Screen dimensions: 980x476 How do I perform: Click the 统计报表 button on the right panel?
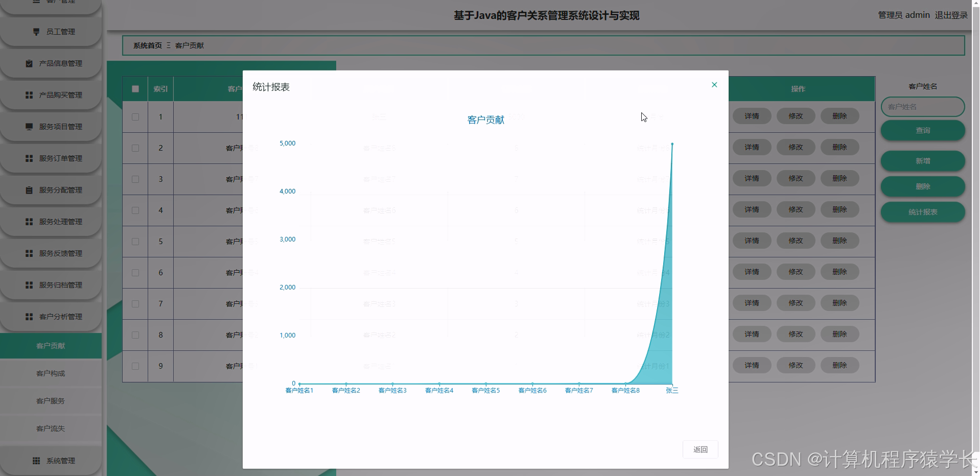click(923, 212)
